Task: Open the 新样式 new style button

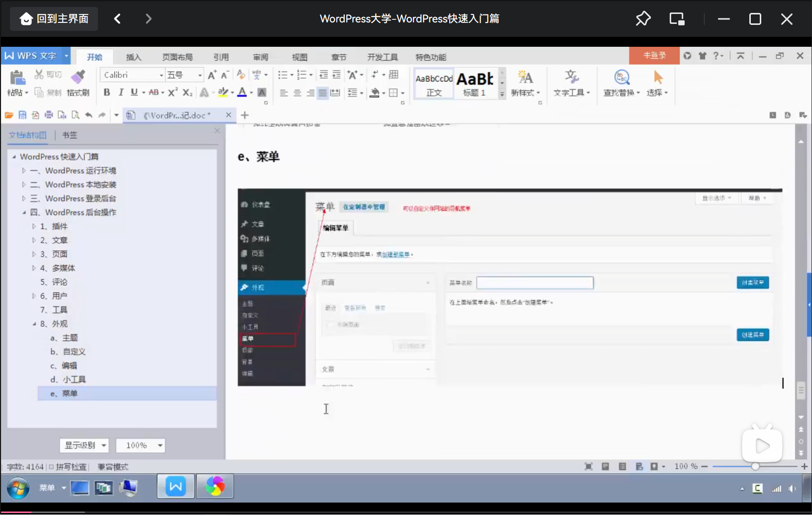Action: click(525, 83)
